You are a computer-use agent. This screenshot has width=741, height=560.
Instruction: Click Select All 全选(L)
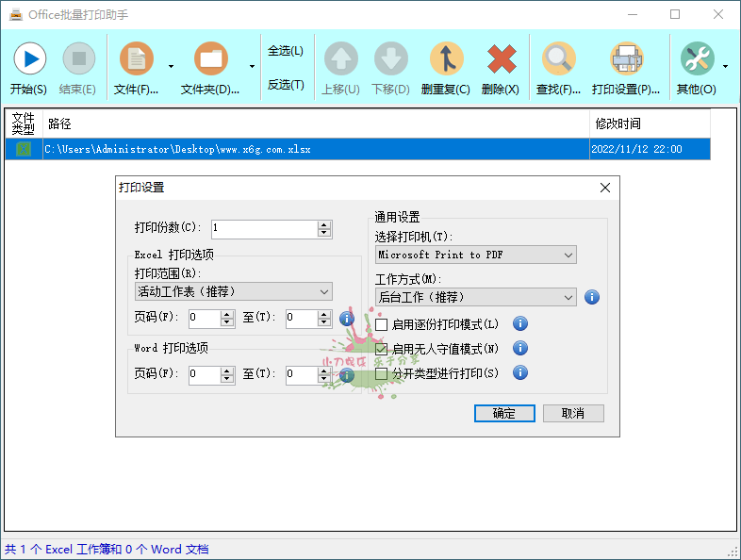pos(286,51)
